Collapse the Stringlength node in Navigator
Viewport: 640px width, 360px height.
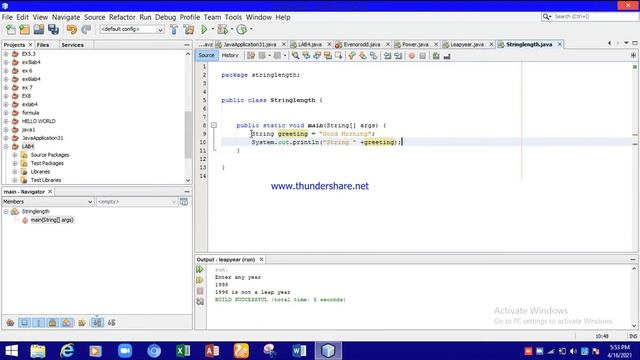[x=6, y=211]
